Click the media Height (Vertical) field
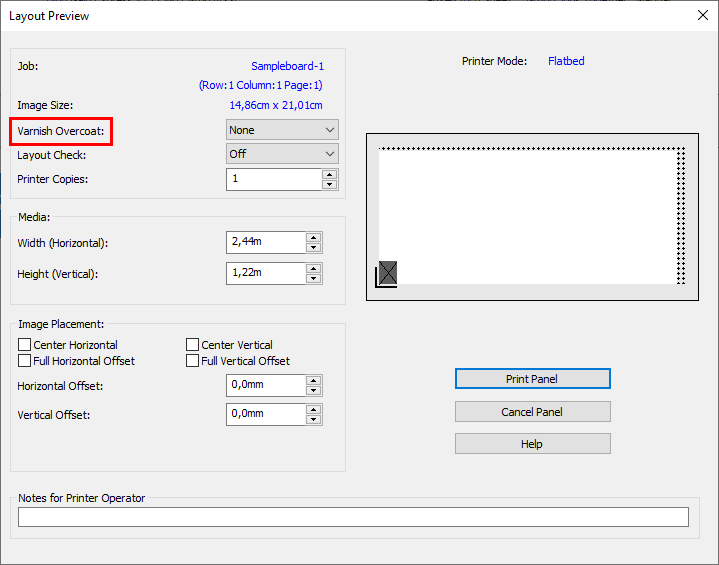 (266, 273)
